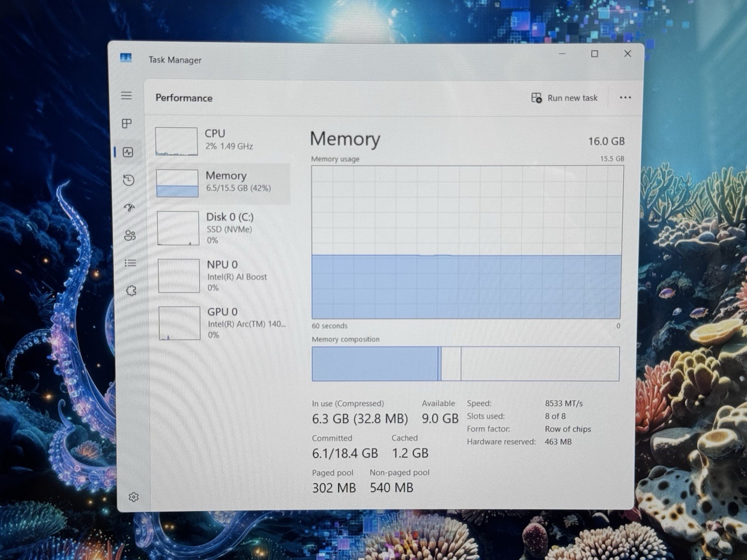Select the NPU 0 entry

click(x=224, y=276)
